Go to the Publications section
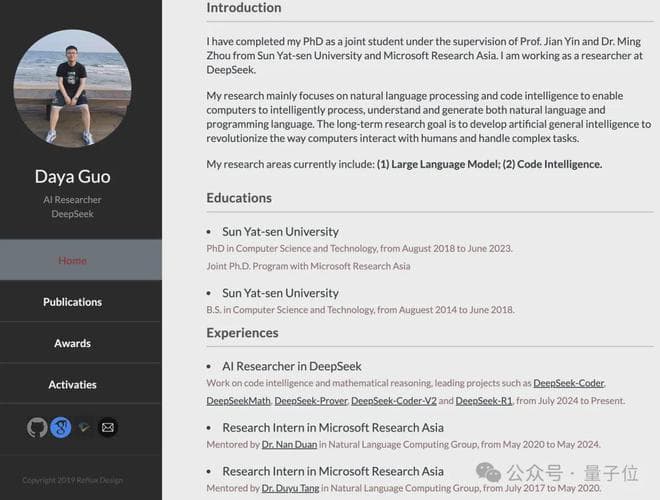Image resolution: width=660 pixels, height=500 pixels. tap(73, 301)
